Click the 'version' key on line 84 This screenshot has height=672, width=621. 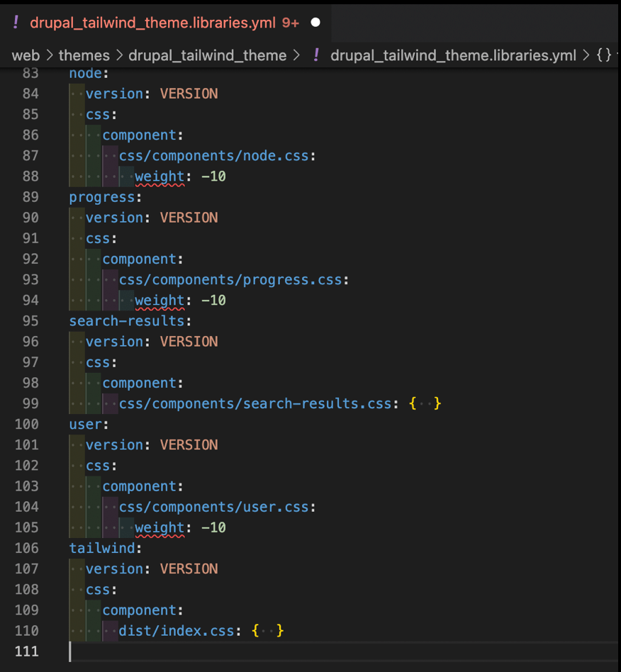click(114, 94)
